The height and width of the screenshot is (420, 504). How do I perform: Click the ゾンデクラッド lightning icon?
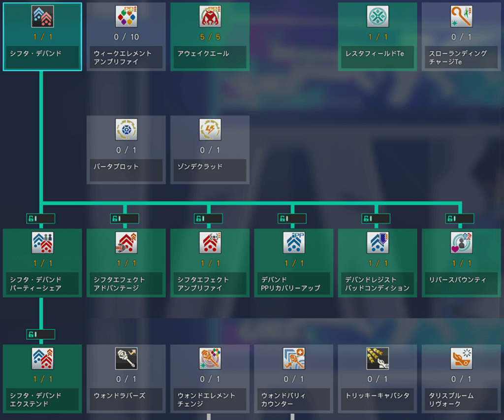pyautogui.click(x=210, y=129)
